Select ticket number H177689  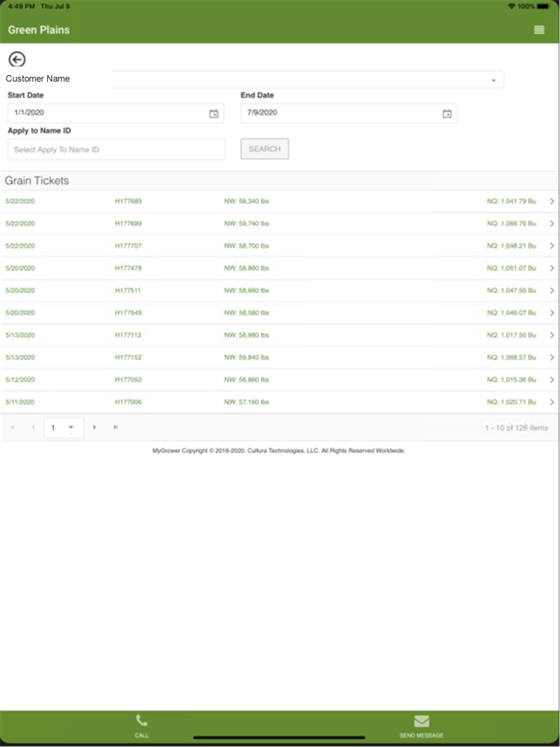(x=128, y=202)
